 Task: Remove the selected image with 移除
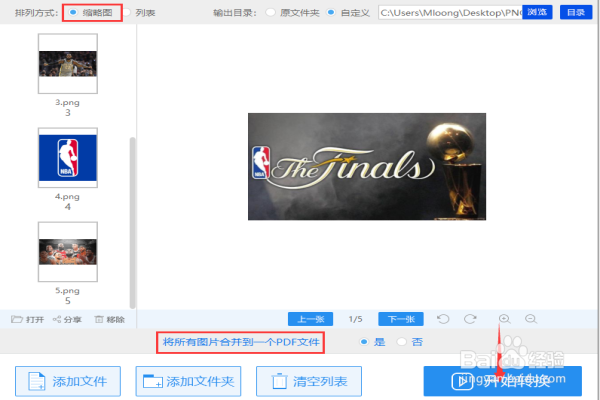(x=110, y=319)
